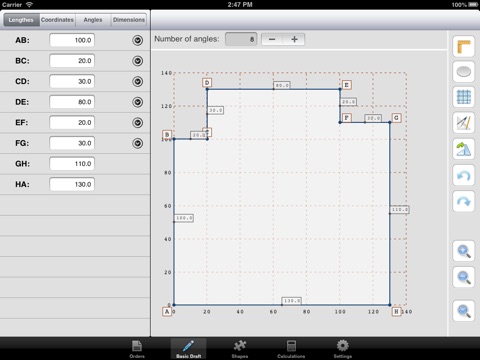Expand options for the FG length
The width and height of the screenshot is (480, 360).
(137, 143)
